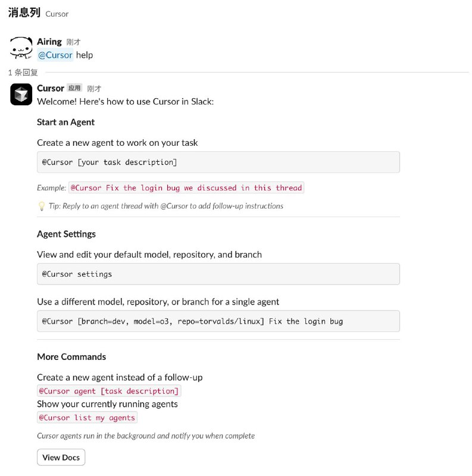Click the bot name "Cursor"
The image size is (472, 476).
pos(50,88)
